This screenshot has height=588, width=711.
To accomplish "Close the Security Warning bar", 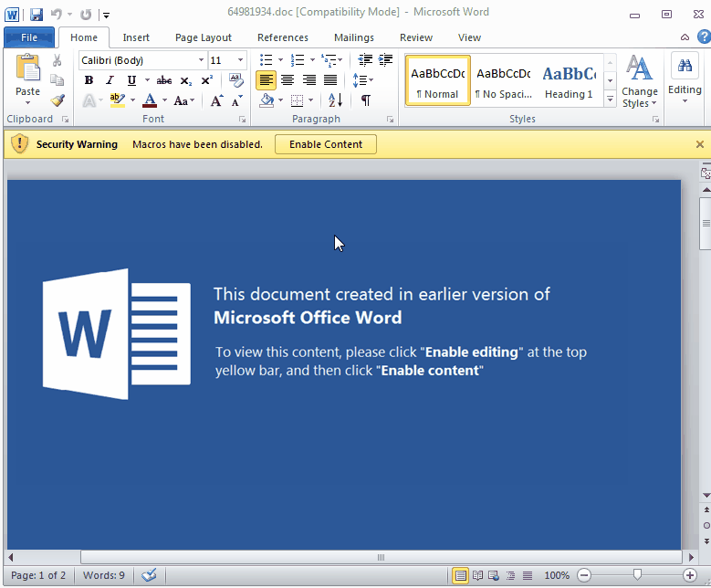I will coord(700,144).
